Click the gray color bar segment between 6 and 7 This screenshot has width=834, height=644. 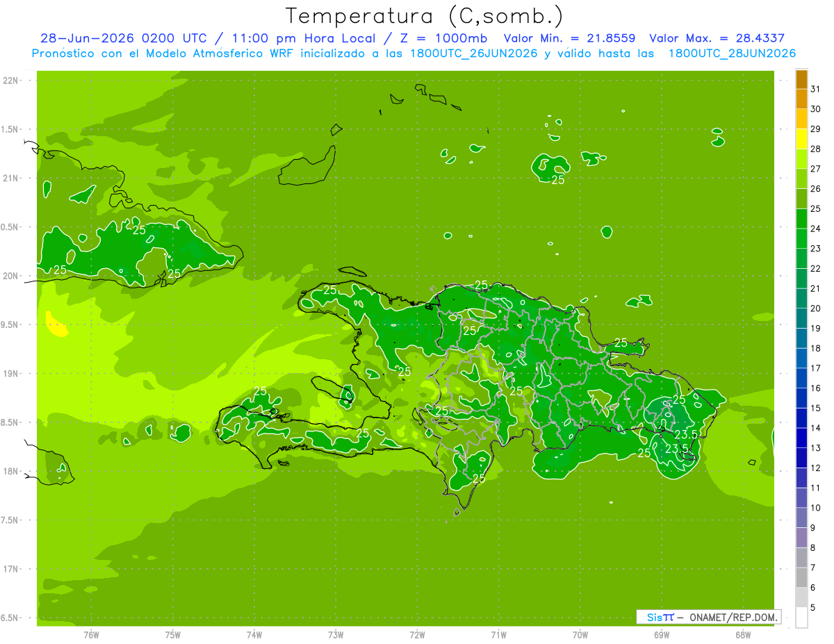click(801, 578)
